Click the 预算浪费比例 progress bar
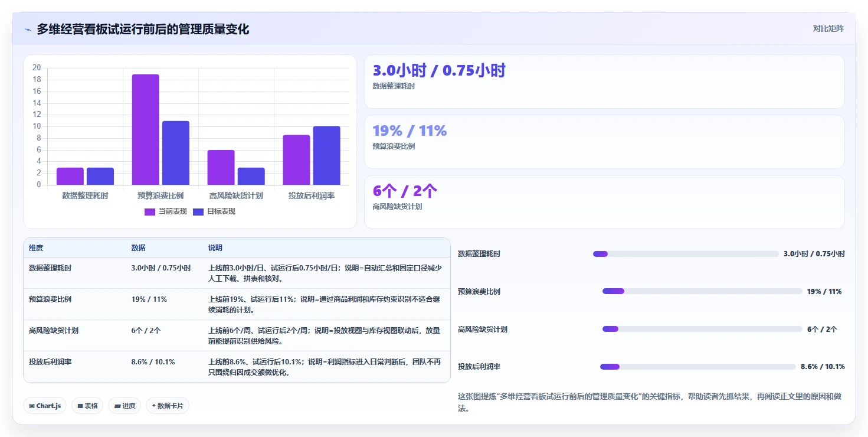This screenshot has width=868, height=437. tap(702, 291)
